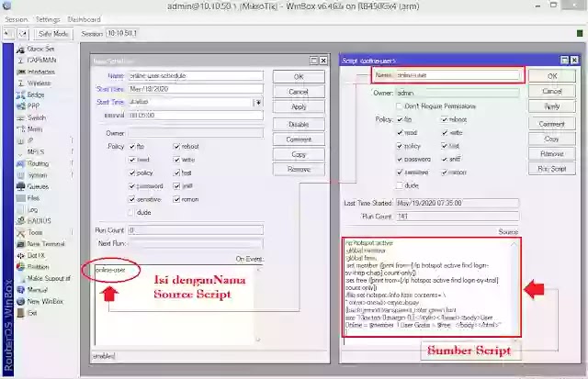The width and height of the screenshot is (588, 379).
Task: Enable dude policy in Script window
Action: (400, 185)
